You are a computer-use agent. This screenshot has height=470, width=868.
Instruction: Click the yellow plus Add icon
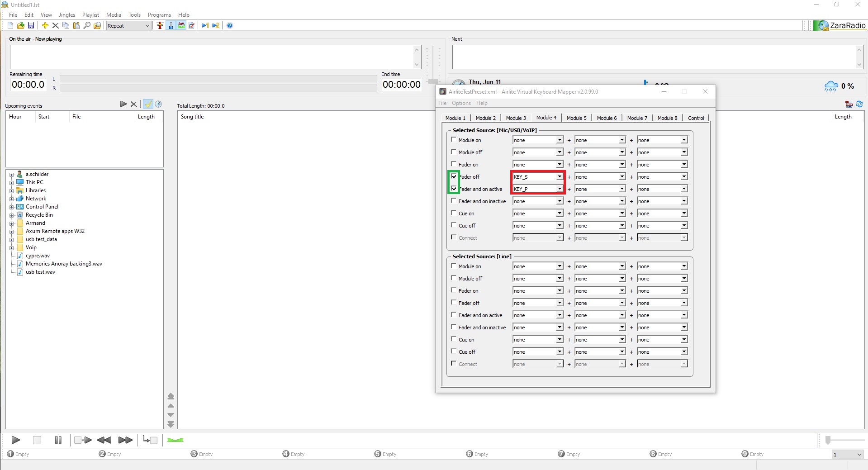point(45,26)
